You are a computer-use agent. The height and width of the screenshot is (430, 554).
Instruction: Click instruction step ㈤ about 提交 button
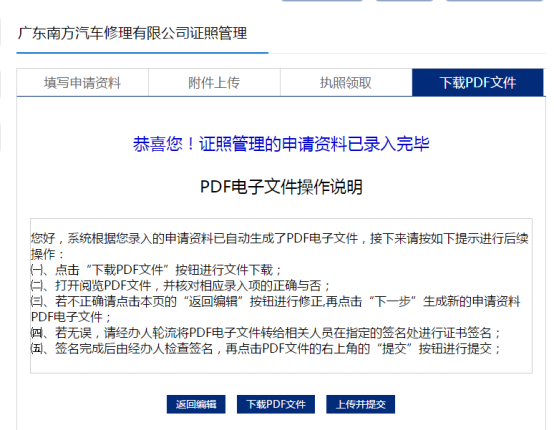(266, 349)
